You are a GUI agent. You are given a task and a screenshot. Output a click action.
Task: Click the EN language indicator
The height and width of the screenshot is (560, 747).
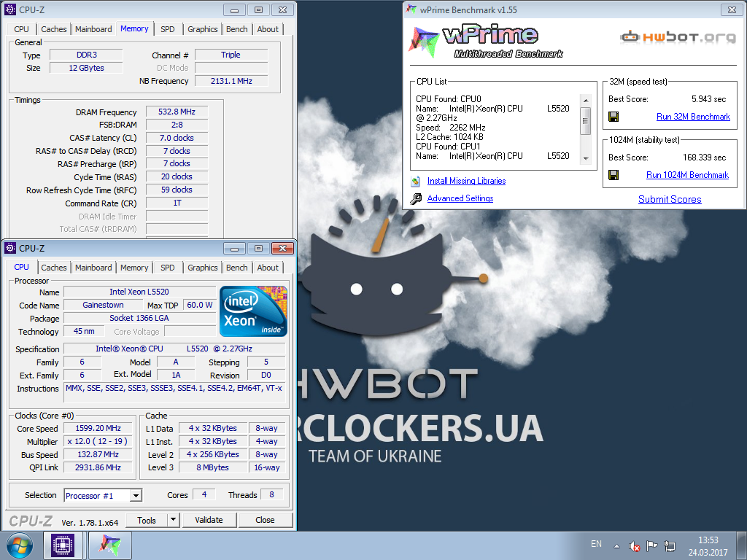tap(596, 544)
